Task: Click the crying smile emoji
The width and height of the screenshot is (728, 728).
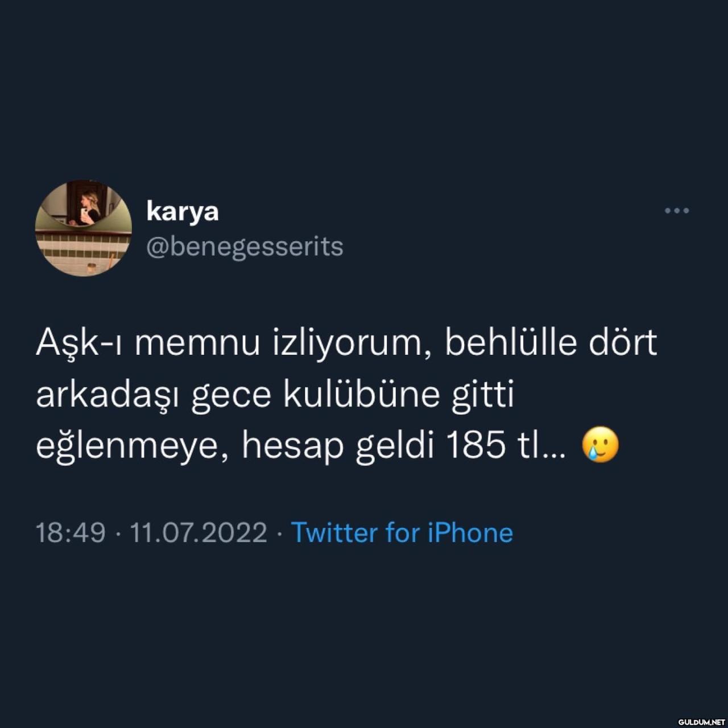Action: coord(600,444)
